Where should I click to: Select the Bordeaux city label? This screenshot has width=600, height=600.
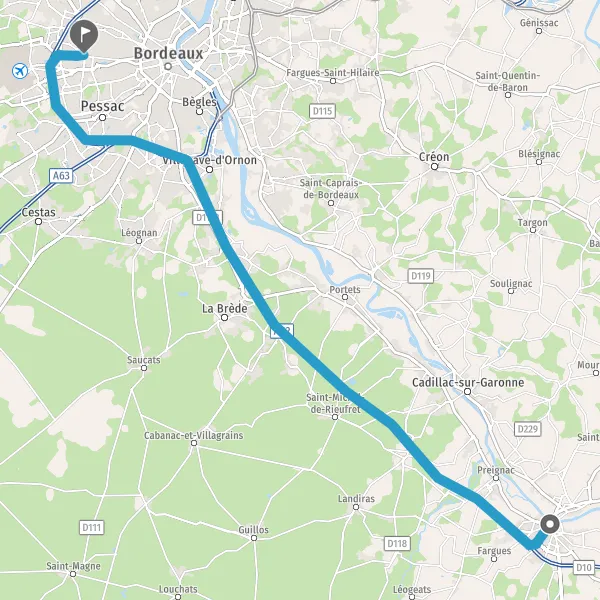click(x=168, y=54)
